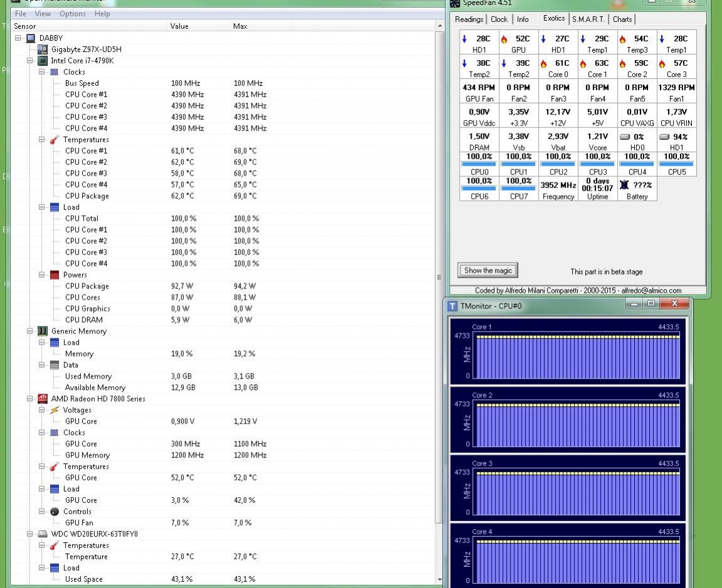Open the Help menu

click(102, 14)
